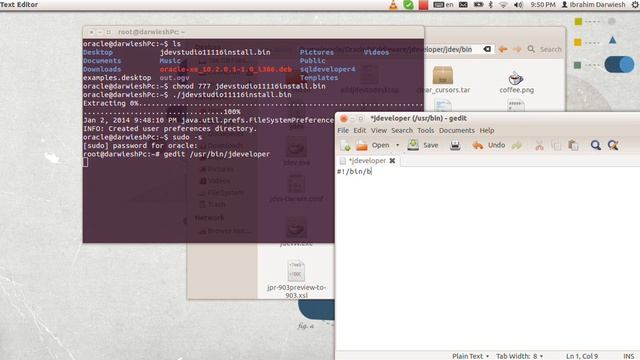This screenshot has width=640, height=360.
Task: Cut the selected text with scissors icon
Action: click(x=540, y=145)
